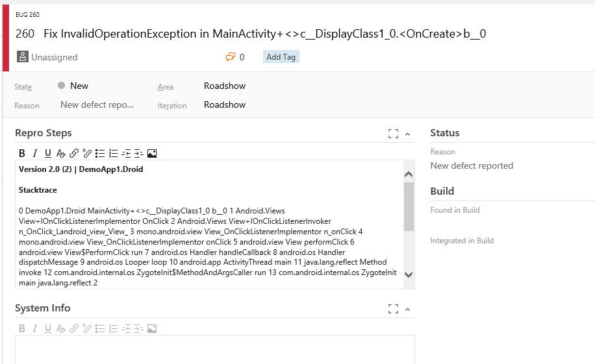Collapse the Repro Steps section
This screenshot has height=364, width=595.
tap(408, 134)
